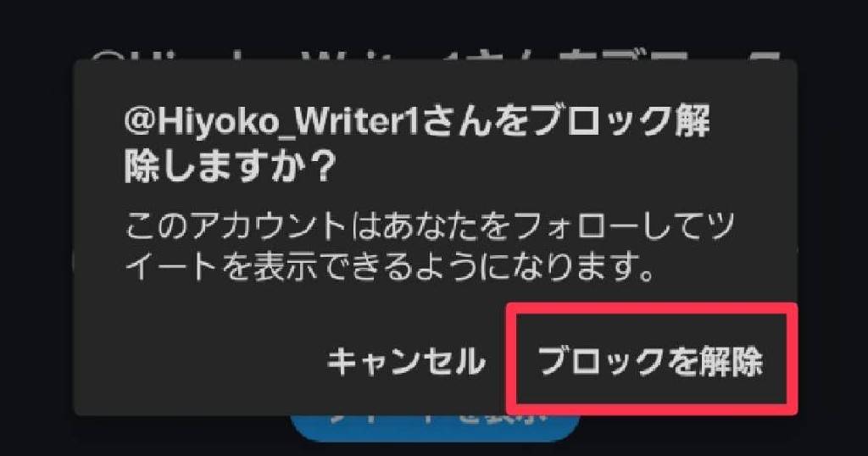Tap the word フォロー in dialog message
Screen dimensions: 868x456
click(575, 225)
